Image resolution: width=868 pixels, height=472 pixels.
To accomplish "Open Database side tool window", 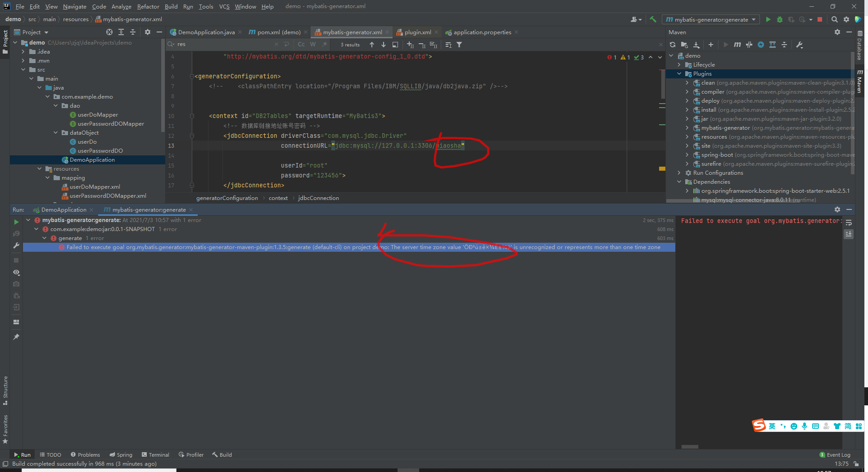I will [x=859, y=45].
